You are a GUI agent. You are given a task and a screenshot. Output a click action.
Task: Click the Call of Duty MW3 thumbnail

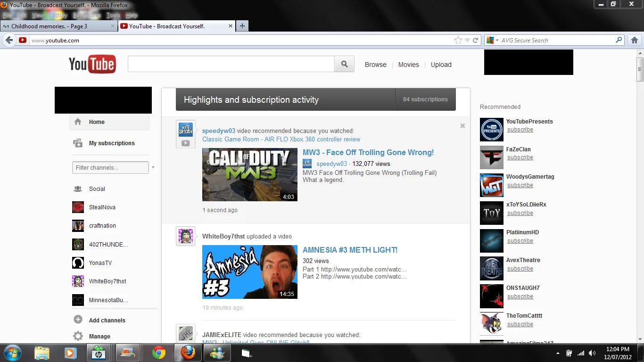point(250,174)
